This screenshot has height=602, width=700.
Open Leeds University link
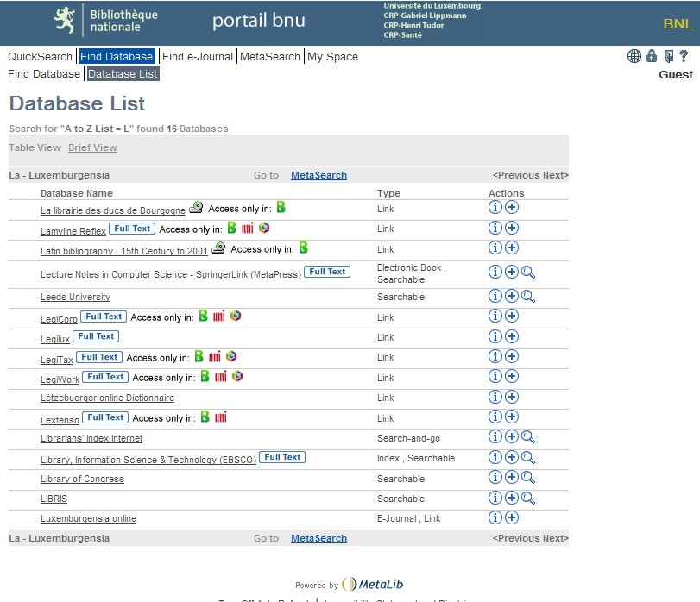75,297
